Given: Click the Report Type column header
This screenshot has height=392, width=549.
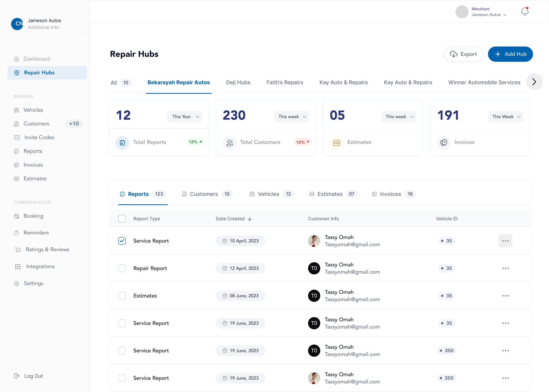Looking at the screenshot, I should (x=147, y=219).
